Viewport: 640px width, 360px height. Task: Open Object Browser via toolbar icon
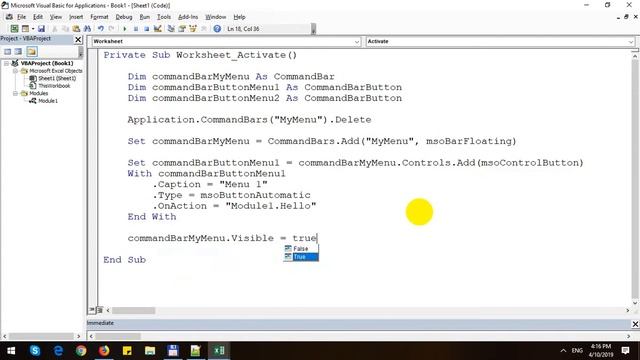click(x=193, y=29)
